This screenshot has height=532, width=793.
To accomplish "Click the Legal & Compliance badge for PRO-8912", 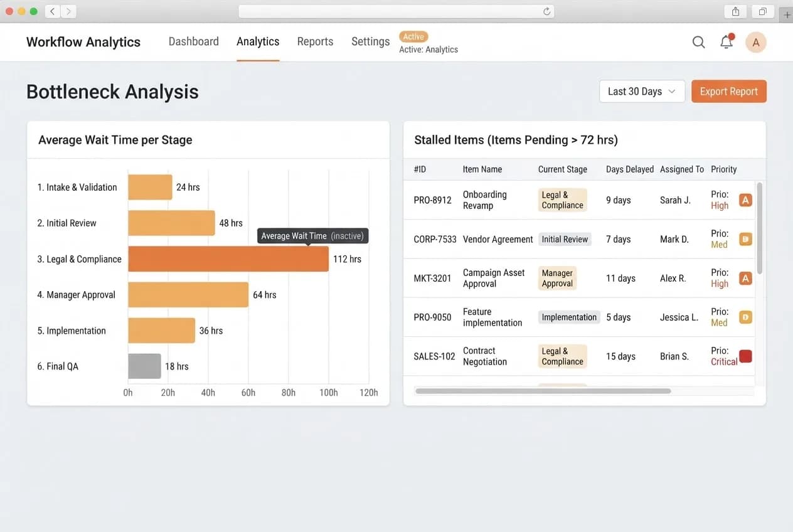I will click(x=563, y=200).
